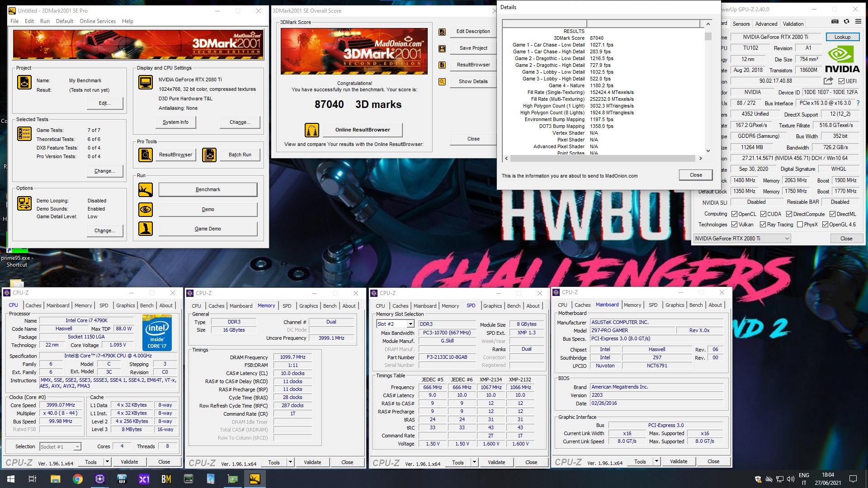
Task: Open the Tools dropdown arrow in the CPU-Z Mainboard window
Action: pos(656,461)
